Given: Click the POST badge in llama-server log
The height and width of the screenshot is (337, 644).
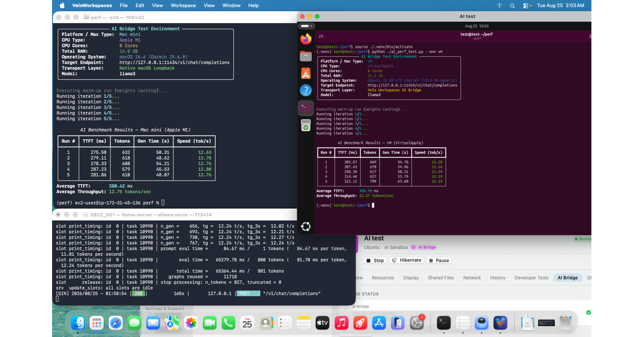Looking at the screenshot, I should (248, 294).
